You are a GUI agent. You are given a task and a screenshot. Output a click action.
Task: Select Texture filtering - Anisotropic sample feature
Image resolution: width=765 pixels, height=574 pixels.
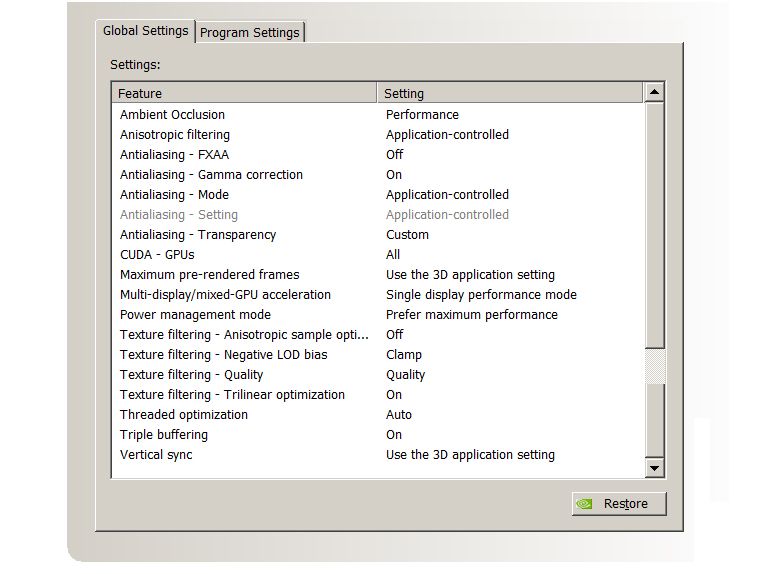244,335
